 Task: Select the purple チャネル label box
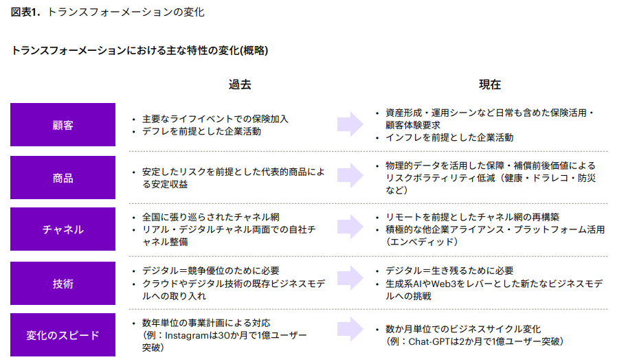click(63, 230)
